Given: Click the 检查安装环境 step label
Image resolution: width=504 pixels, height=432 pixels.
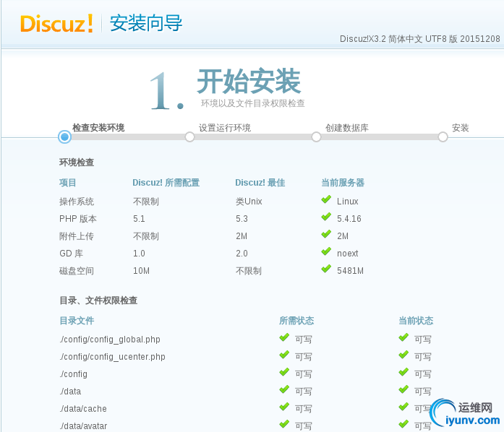Looking at the screenshot, I should coord(98,128).
